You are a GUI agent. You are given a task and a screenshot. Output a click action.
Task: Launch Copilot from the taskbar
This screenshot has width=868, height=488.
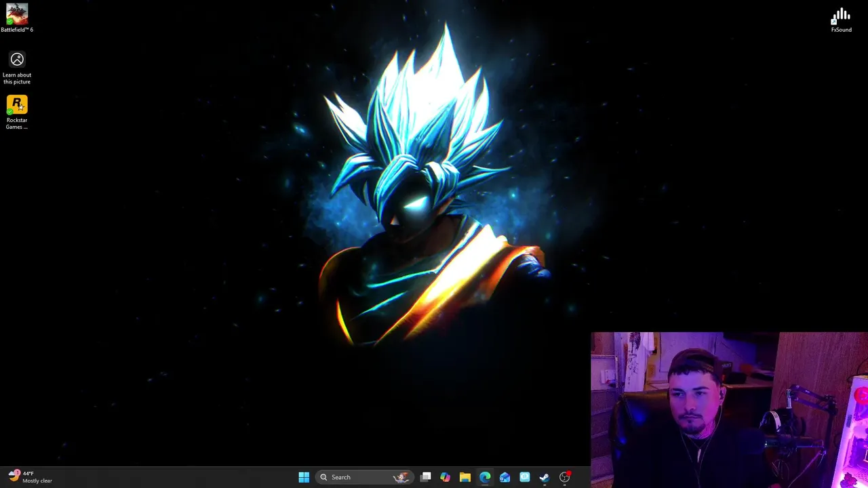tap(445, 477)
